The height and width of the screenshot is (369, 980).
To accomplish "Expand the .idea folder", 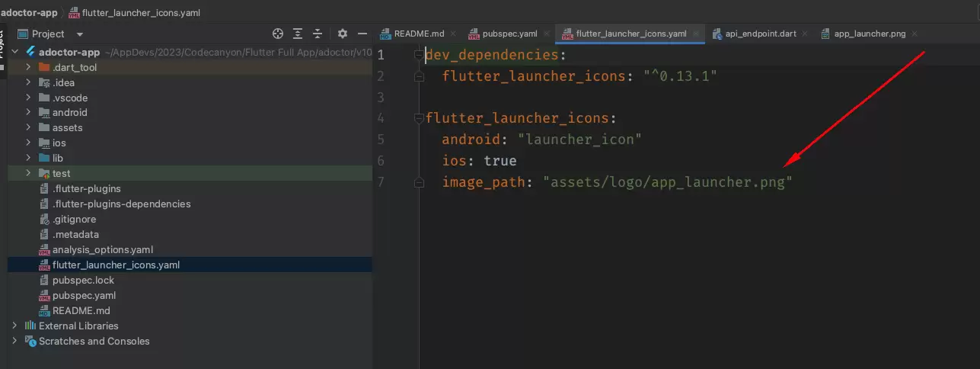I will click(x=28, y=82).
